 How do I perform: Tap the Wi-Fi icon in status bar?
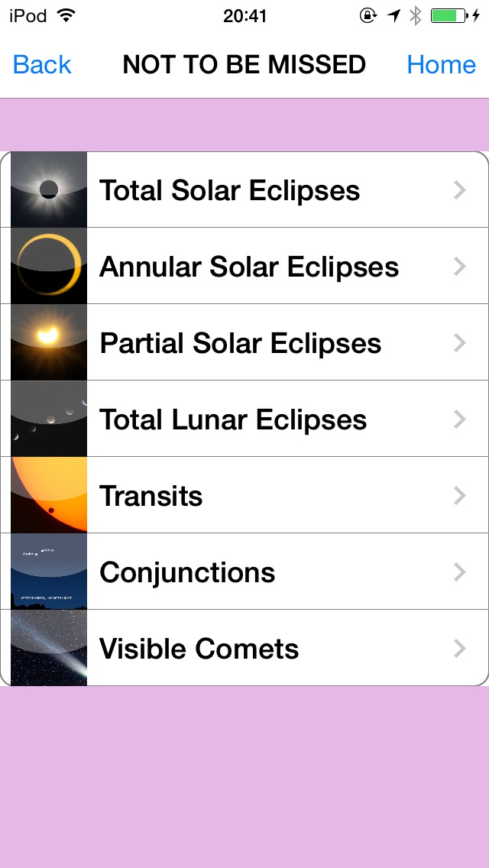pyautogui.click(x=66, y=16)
